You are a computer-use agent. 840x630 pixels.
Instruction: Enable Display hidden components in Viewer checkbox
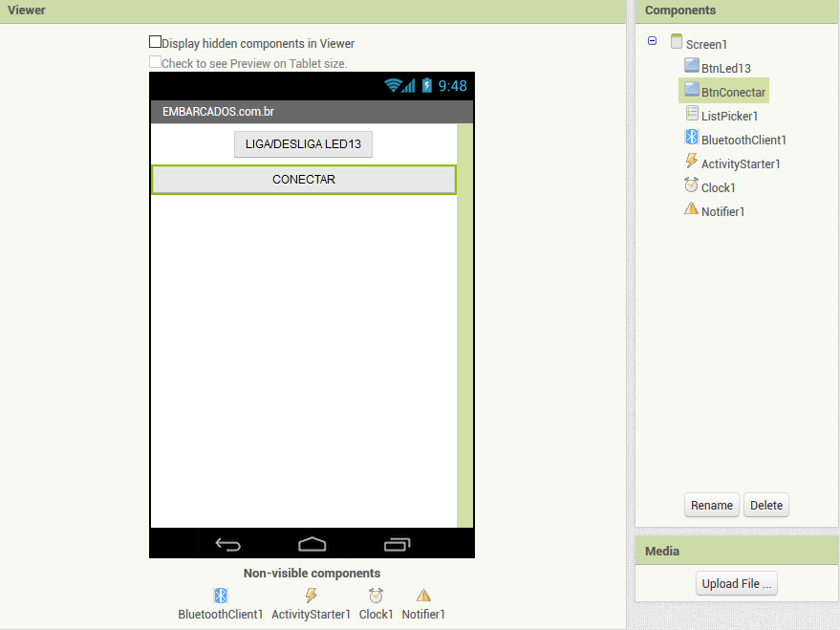tap(156, 42)
